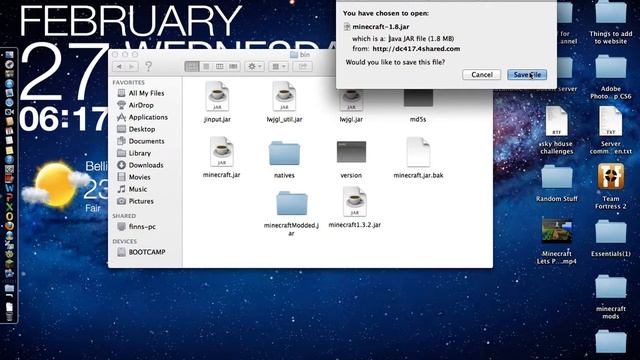Select Movies in Finder sidebar
This screenshot has height=360, width=640.
pyautogui.click(x=134, y=177)
